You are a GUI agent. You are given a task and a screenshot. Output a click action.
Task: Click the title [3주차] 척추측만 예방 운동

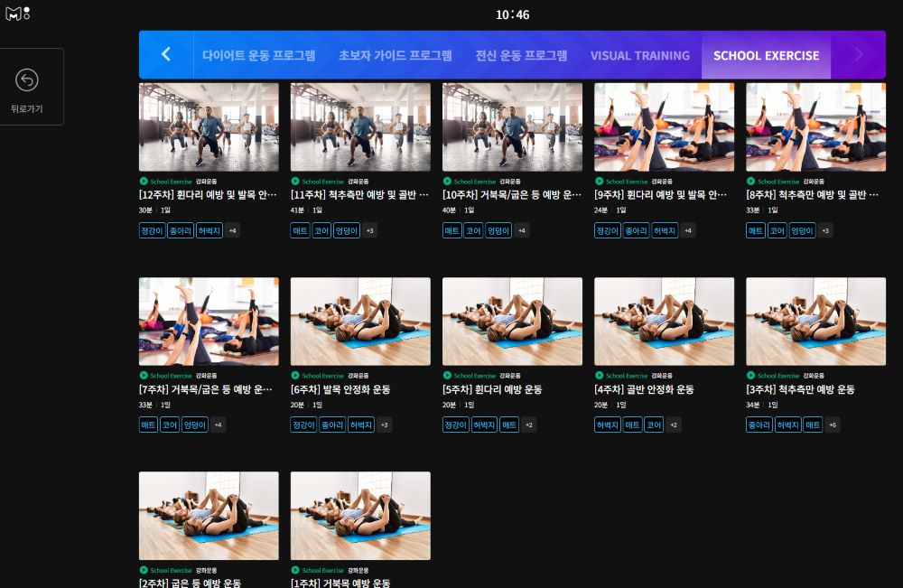(x=800, y=389)
